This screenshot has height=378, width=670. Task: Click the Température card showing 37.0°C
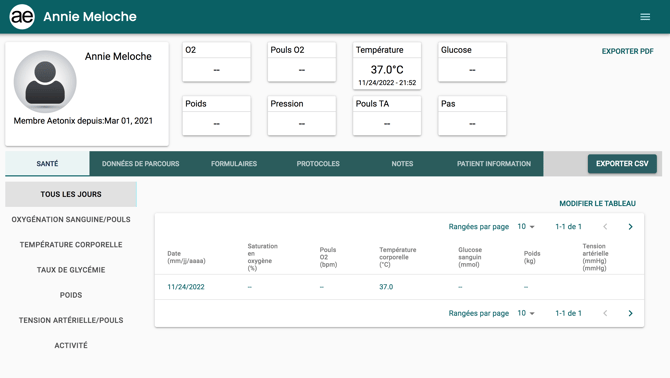click(387, 66)
